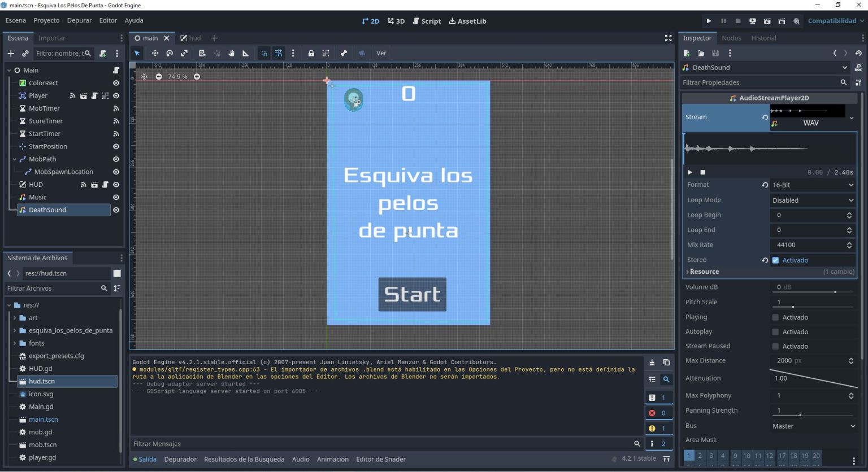
Task: Select the Rotate tool
Action: click(170, 53)
